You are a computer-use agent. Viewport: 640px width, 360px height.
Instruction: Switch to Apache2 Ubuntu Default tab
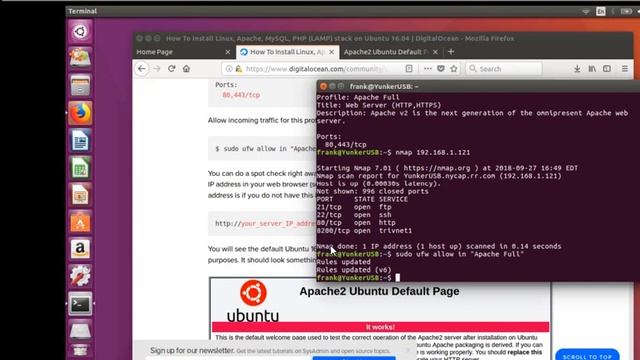click(x=390, y=52)
